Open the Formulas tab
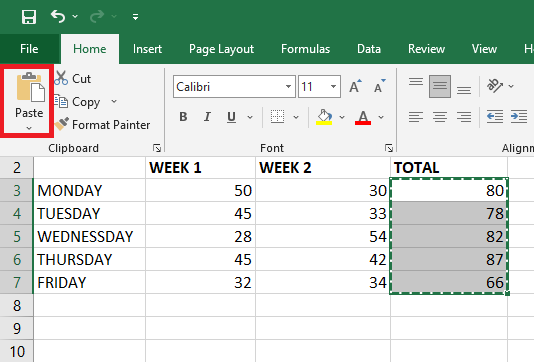 click(x=305, y=49)
